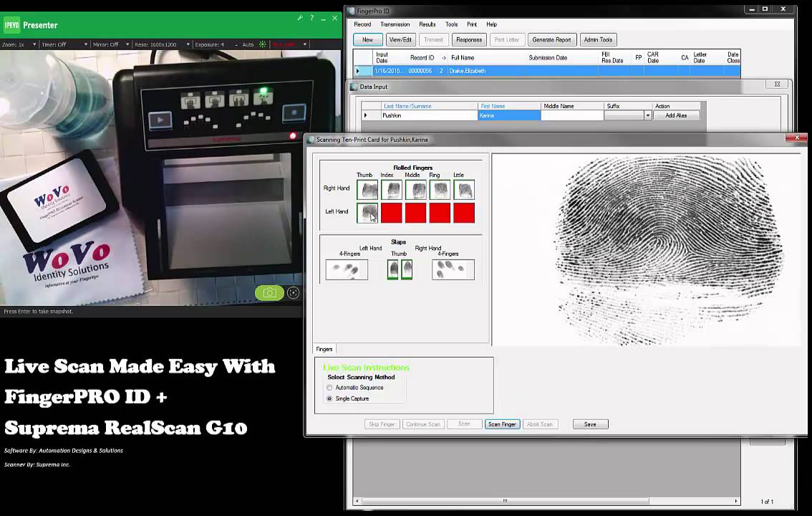Select red Left Hand Ring box

[x=440, y=213]
